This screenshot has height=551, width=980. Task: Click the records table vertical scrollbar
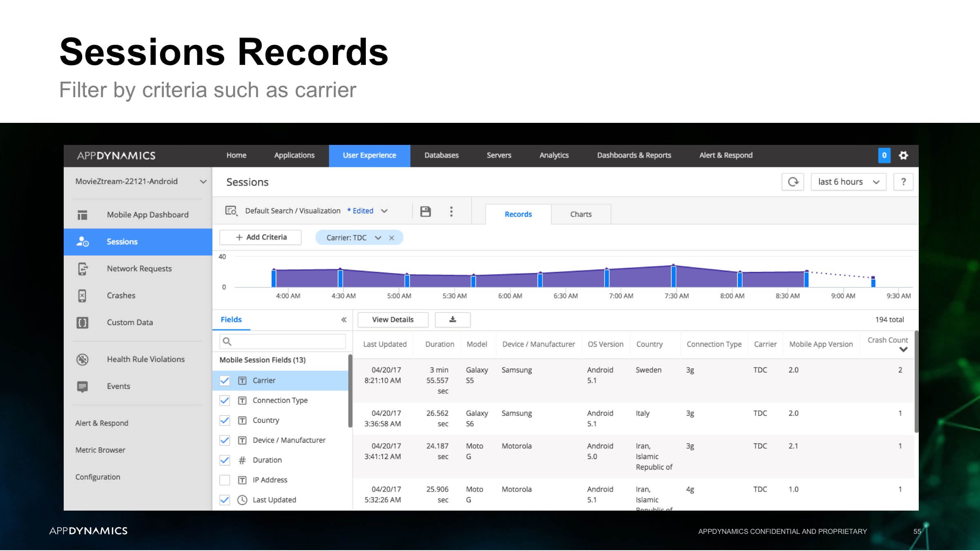tap(916, 382)
